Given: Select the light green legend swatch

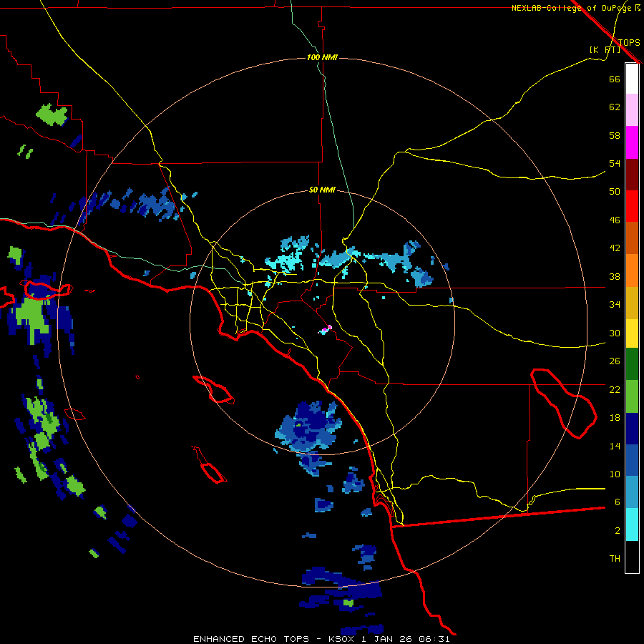Looking at the screenshot, I should 632,396.
